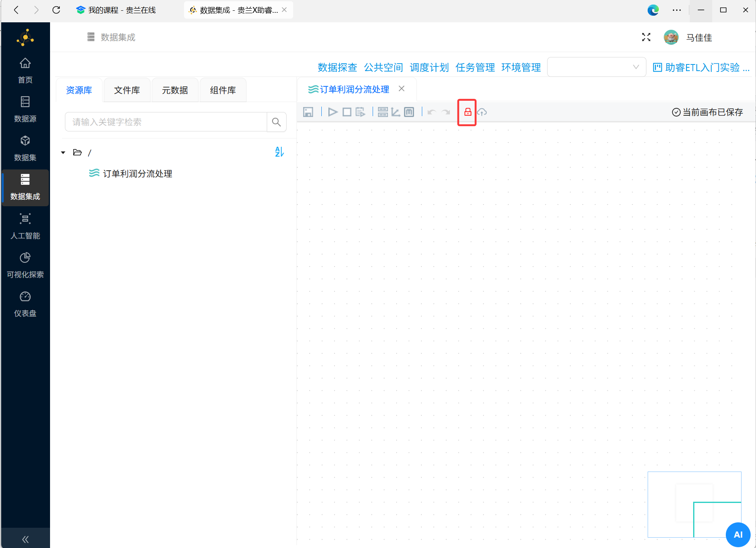Open 数据源 in the sidebar
Viewport: 756px width, 548px height.
tap(25, 110)
